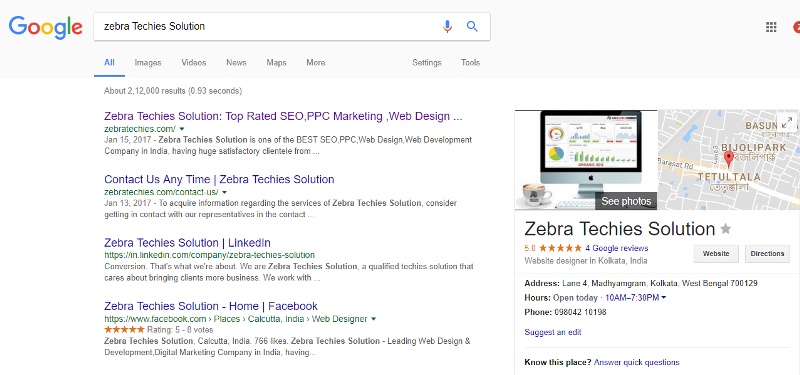The width and height of the screenshot is (800, 375).
Task: Click the five orange rating stars
Action: click(560, 248)
